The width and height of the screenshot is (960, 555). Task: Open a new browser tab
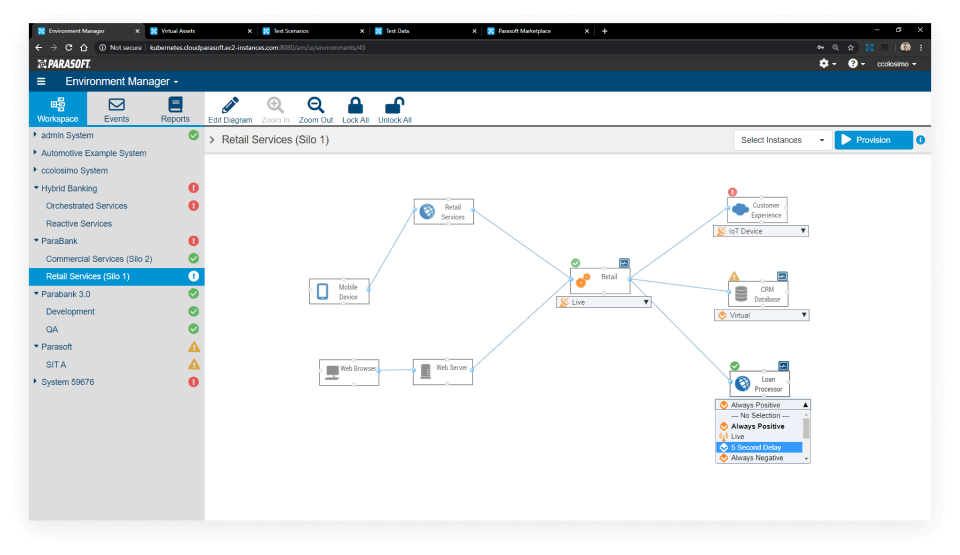(x=604, y=31)
